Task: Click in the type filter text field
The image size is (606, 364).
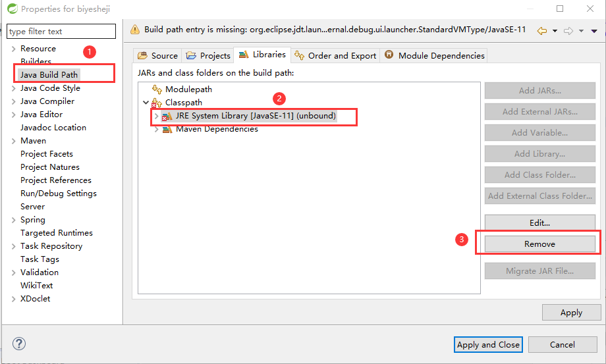Action: (x=61, y=32)
